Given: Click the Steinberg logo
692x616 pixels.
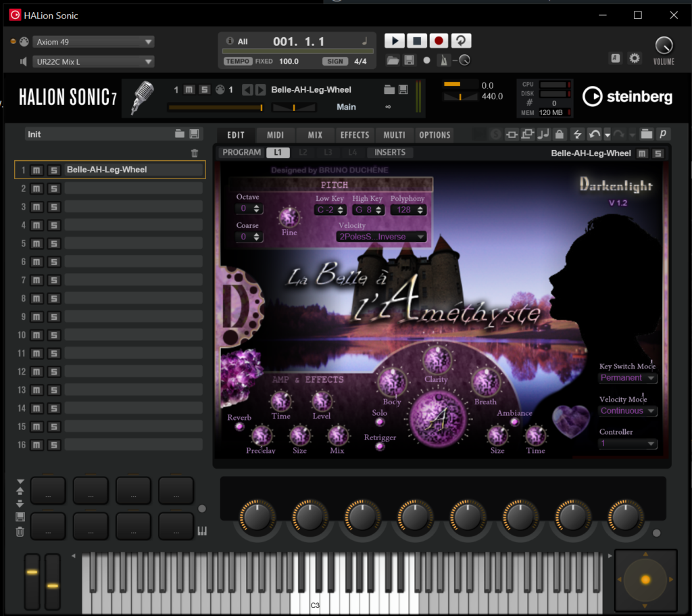Looking at the screenshot, I should 627,97.
